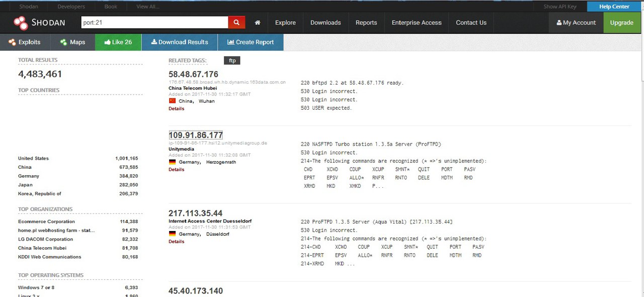This screenshot has width=644, height=297.
Task: Click the Shodan logo icon
Action: click(x=21, y=23)
